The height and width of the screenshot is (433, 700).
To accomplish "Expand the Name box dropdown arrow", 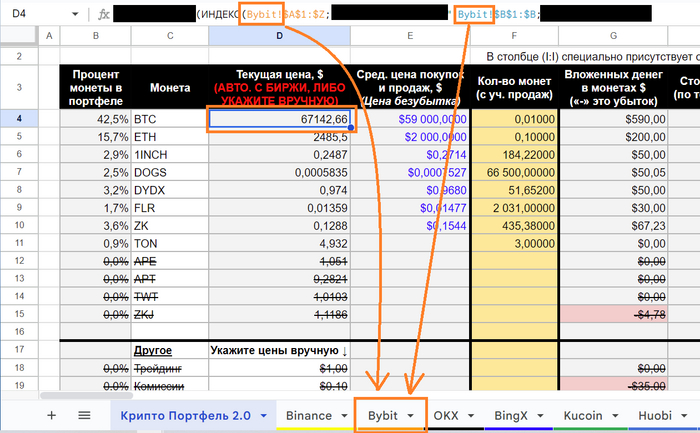I will [x=76, y=15].
